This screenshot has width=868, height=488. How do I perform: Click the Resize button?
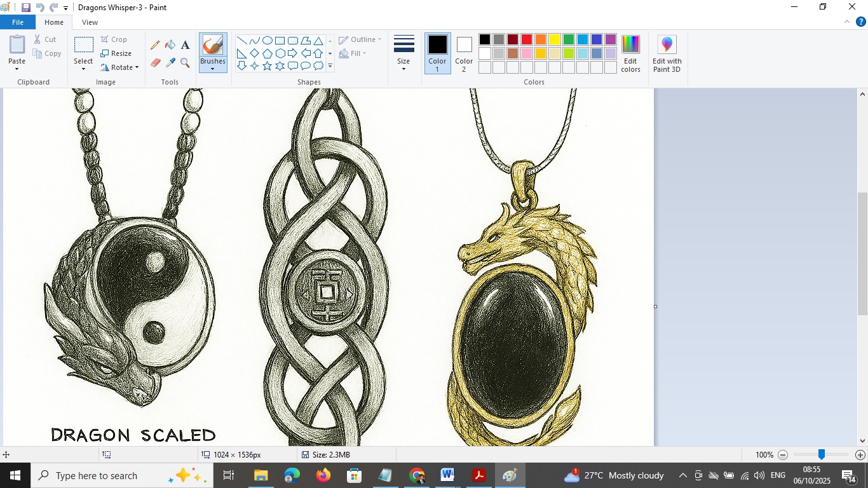pos(116,53)
